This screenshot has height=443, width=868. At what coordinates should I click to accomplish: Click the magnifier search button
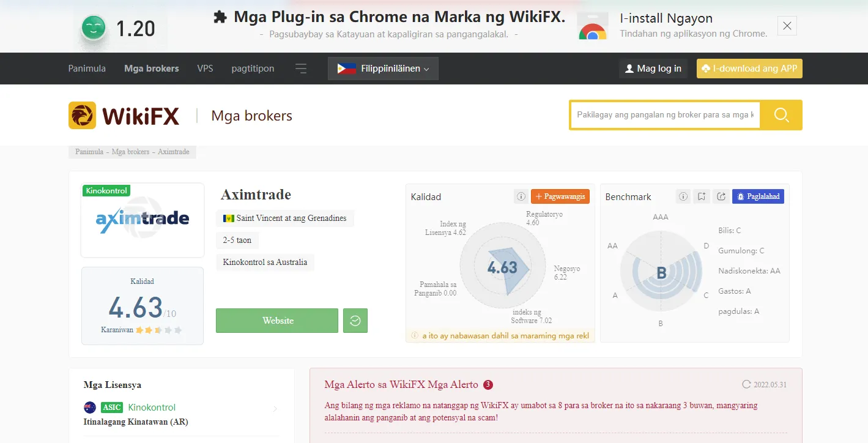pyautogui.click(x=781, y=115)
